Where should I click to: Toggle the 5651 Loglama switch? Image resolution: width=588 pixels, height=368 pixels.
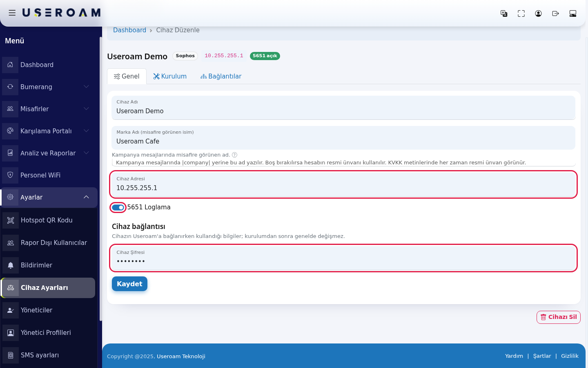pyautogui.click(x=118, y=207)
